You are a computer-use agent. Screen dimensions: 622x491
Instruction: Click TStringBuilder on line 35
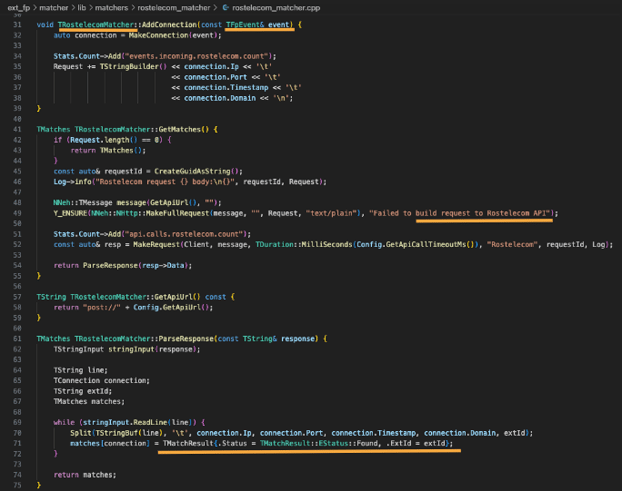pyautogui.click(x=129, y=67)
